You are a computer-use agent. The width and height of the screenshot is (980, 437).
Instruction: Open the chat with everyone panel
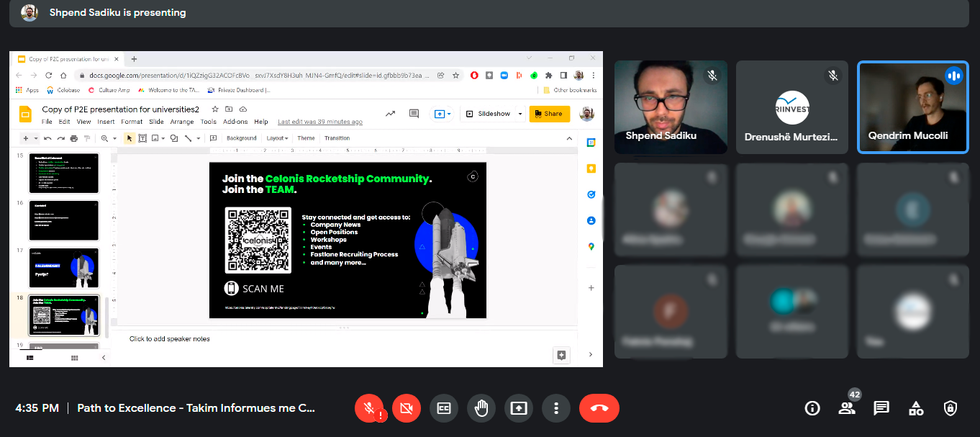tap(881, 408)
